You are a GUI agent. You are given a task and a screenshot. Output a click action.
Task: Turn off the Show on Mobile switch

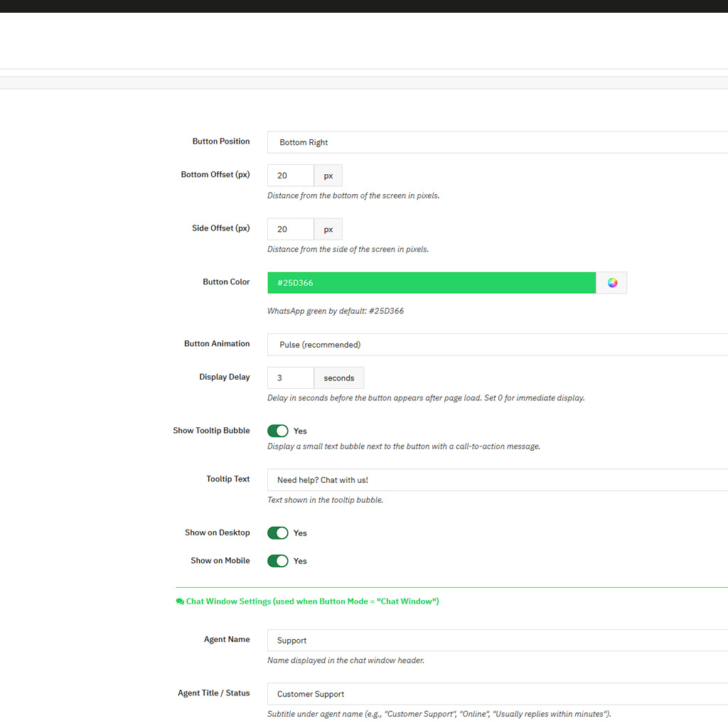(278, 561)
